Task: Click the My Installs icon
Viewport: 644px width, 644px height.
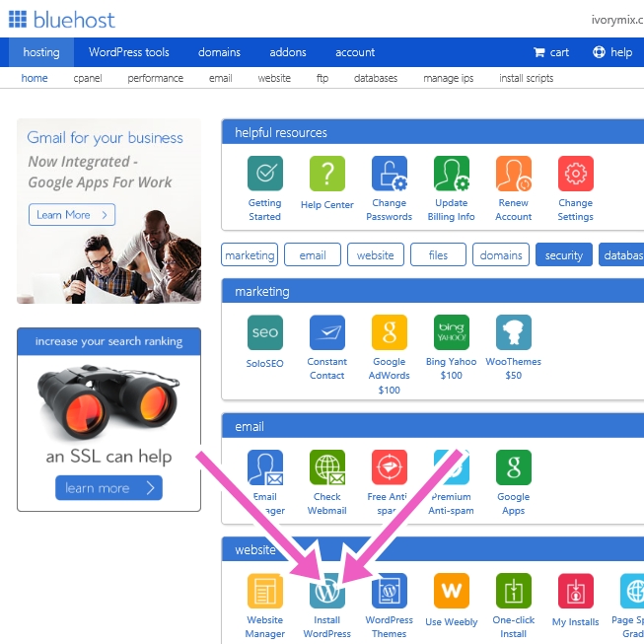Action: 575,591
